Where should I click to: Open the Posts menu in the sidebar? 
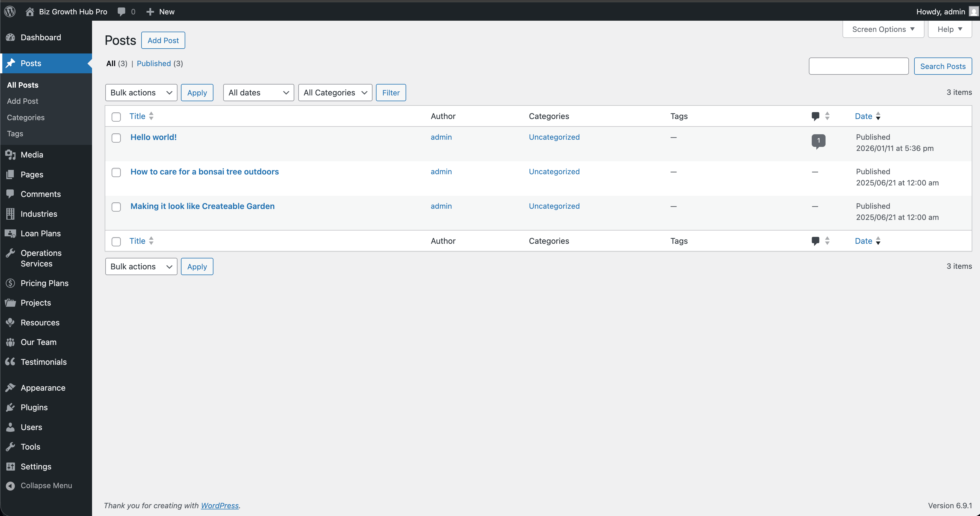[x=31, y=64]
